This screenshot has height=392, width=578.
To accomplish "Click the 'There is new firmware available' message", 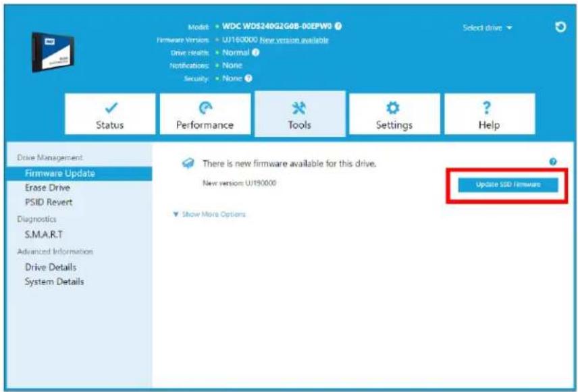I will coord(290,163).
